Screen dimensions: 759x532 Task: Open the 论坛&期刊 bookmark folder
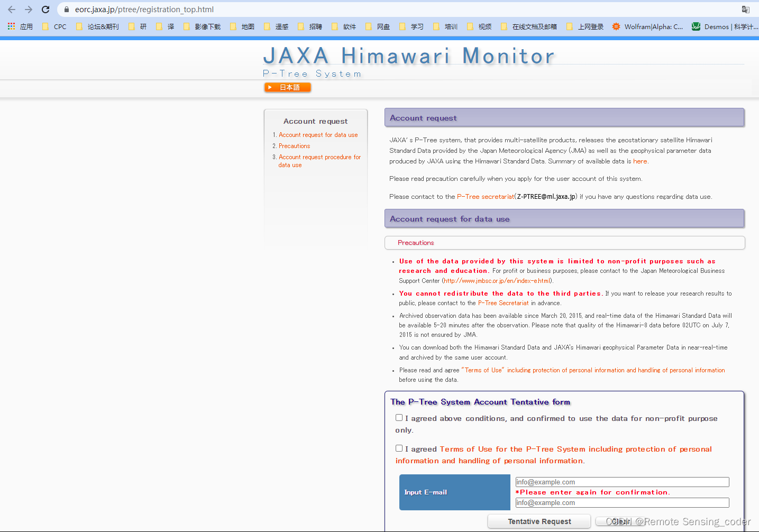click(x=97, y=26)
